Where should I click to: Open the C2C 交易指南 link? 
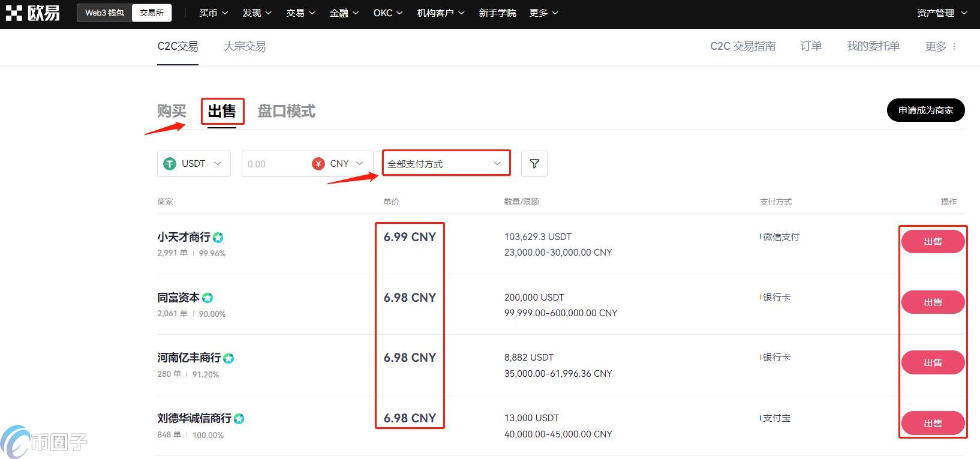[x=742, y=46]
